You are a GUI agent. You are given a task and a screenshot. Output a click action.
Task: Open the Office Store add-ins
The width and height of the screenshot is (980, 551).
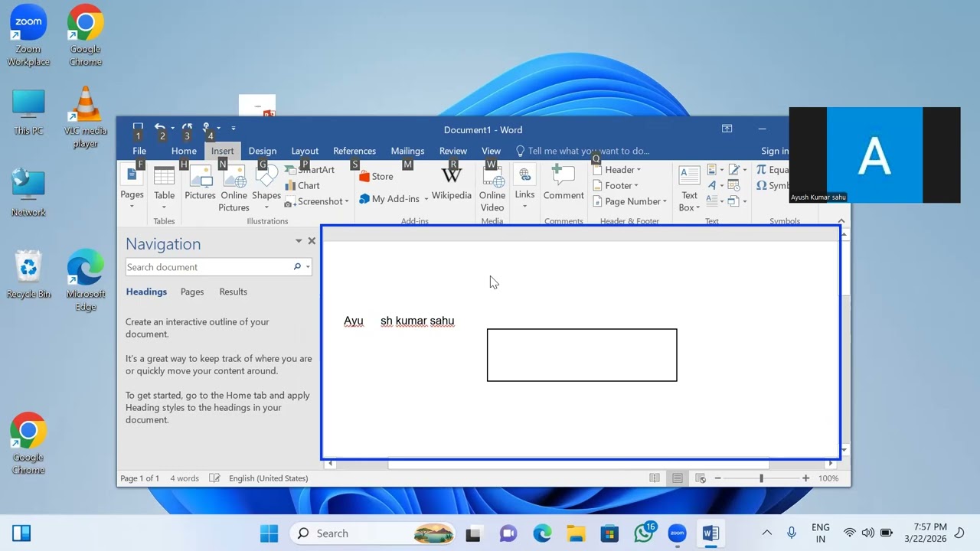(x=375, y=176)
